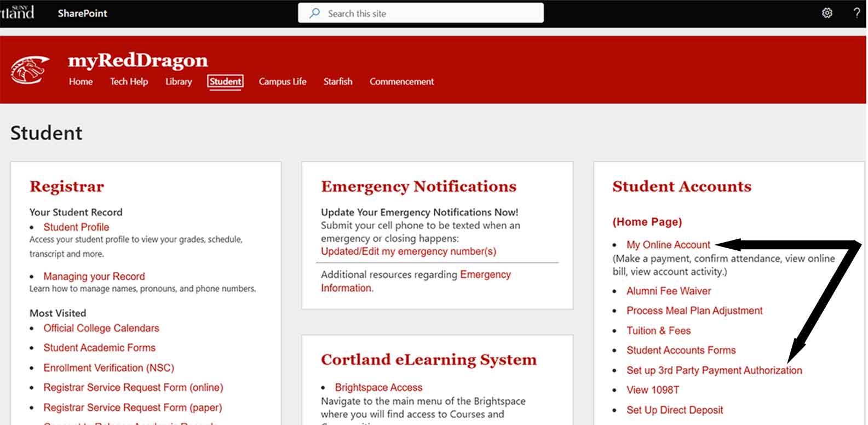Viewport: 868px width, 425px height.
Task: Click the myRedDragon site title
Action: [138, 60]
